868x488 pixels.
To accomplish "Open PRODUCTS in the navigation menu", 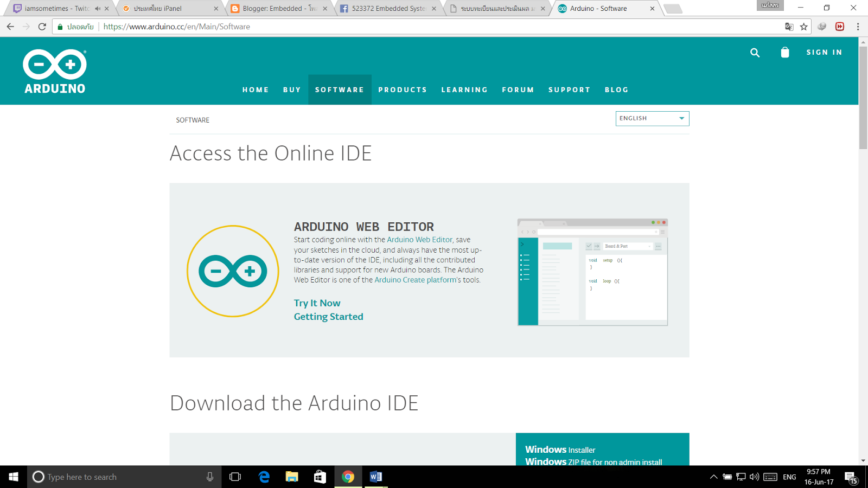I will click(403, 90).
